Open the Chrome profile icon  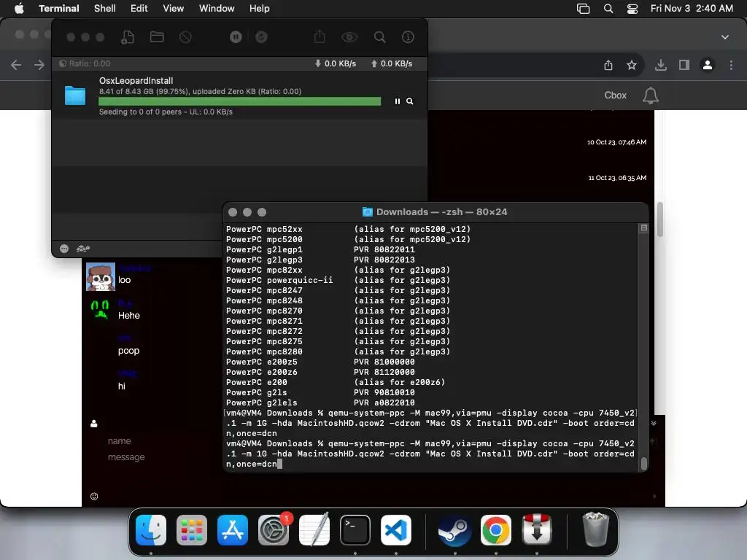[708, 65]
